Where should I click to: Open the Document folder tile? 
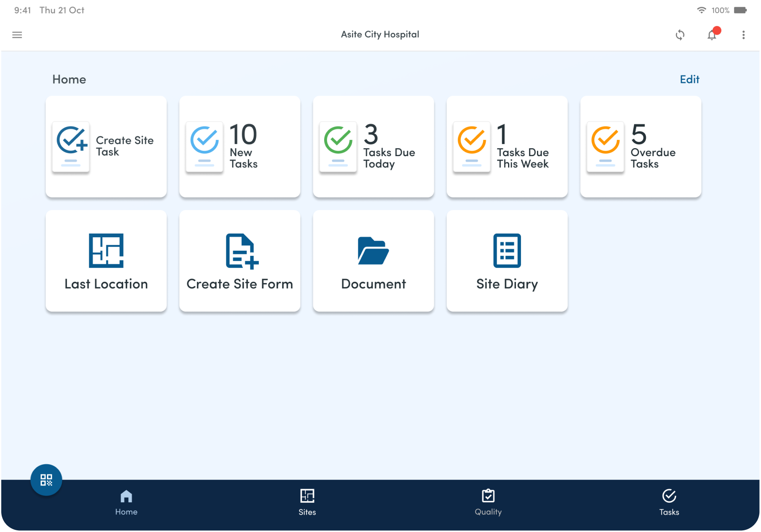click(373, 260)
